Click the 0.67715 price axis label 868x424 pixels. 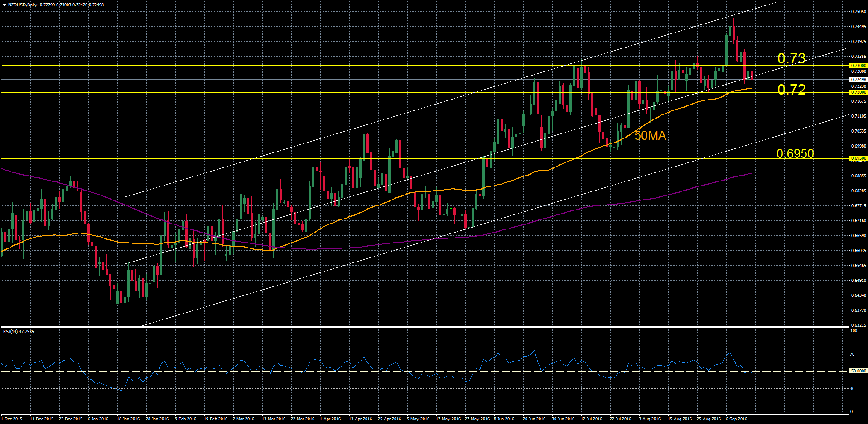pos(859,206)
